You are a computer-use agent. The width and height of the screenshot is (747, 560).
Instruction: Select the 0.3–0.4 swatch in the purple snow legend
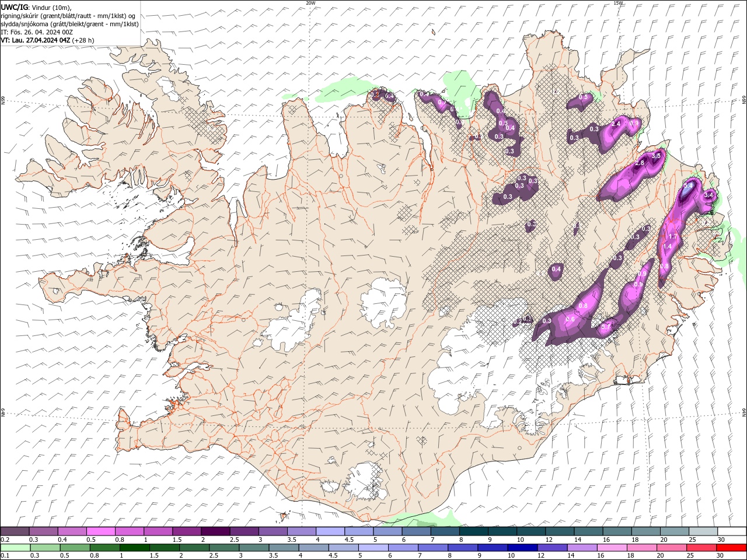tap(44, 531)
